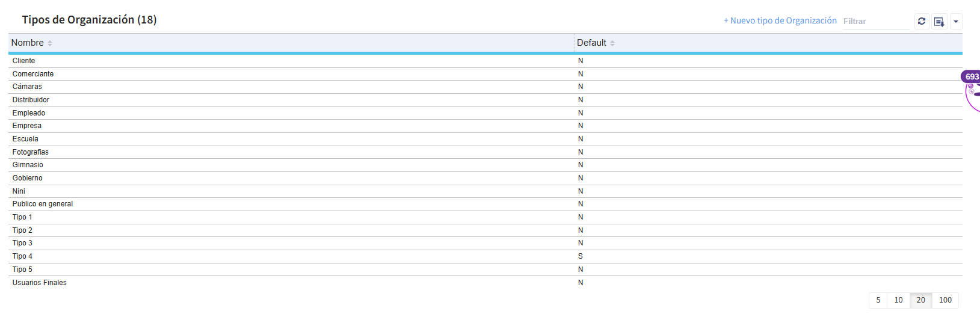Click the export table download icon
This screenshot has width=980, height=314.
939,22
